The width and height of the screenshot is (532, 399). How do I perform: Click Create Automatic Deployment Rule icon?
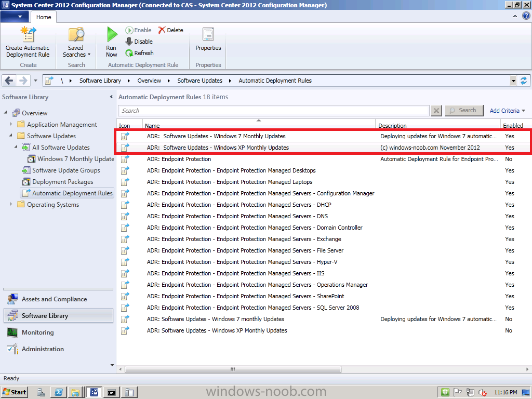pyautogui.click(x=28, y=34)
